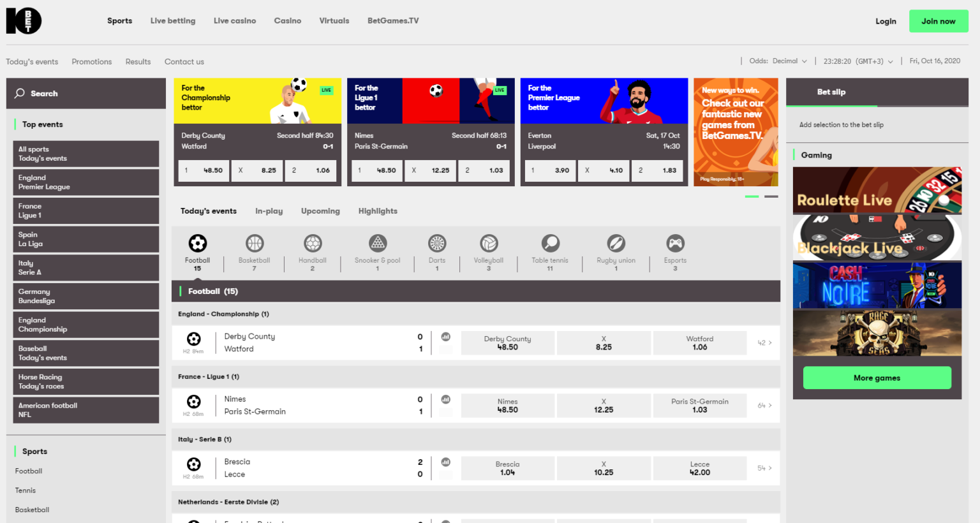
Task: Select England Premier League in top events
Action: click(x=86, y=182)
